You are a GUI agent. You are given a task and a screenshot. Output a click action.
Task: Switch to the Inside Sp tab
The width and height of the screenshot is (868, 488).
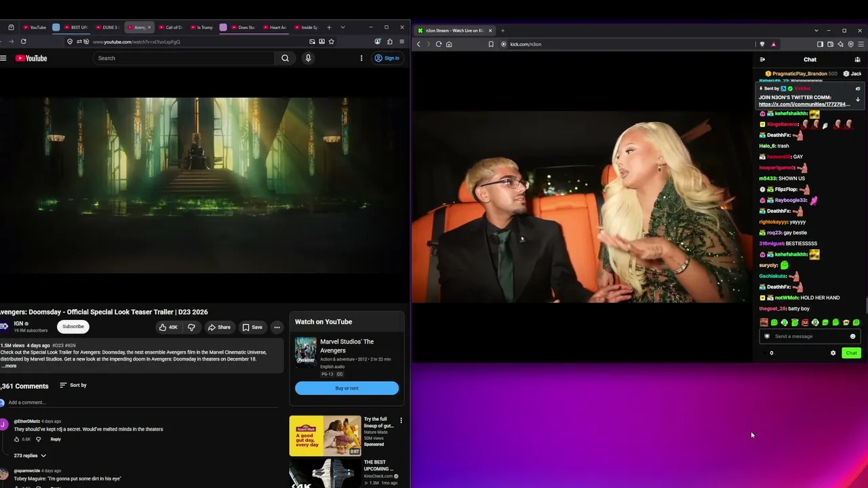click(307, 27)
